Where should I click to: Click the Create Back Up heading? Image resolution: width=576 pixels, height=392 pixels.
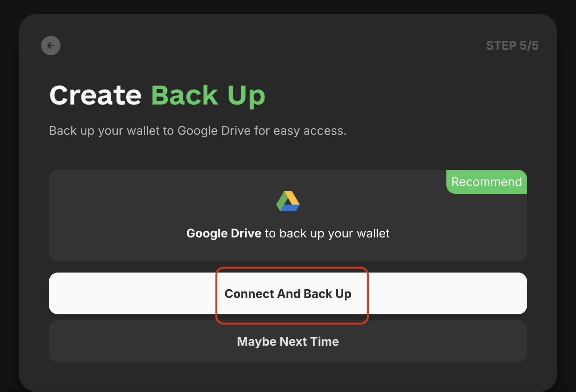point(157,95)
